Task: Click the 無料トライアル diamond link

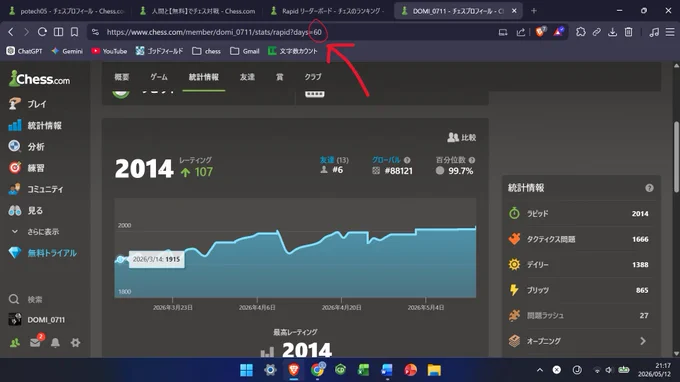Action: 42,253
